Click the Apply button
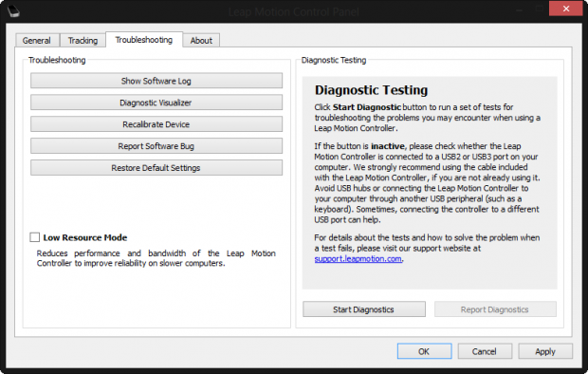This screenshot has width=588, height=374. (x=545, y=351)
